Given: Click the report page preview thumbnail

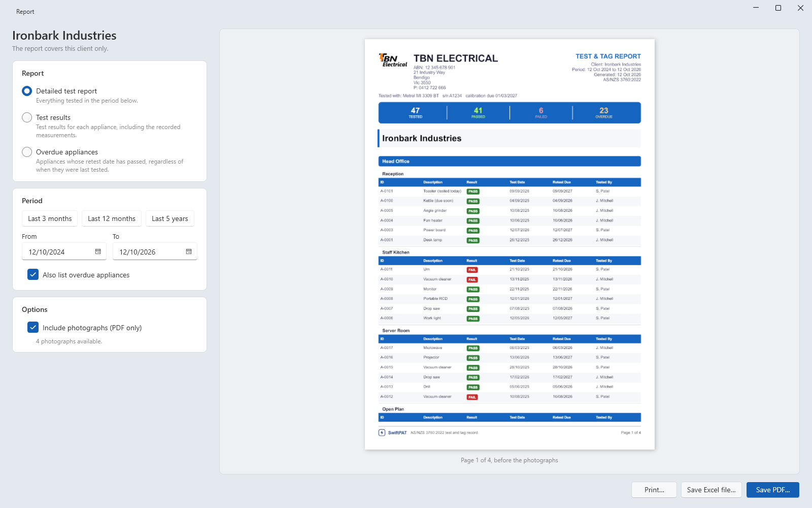Looking at the screenshot, I should (510, 244).
